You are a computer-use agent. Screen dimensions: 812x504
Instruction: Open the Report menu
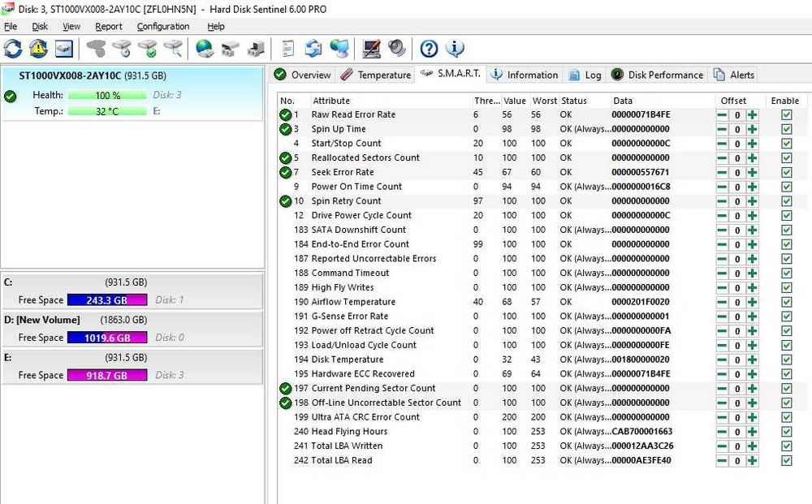coord(109,27)
